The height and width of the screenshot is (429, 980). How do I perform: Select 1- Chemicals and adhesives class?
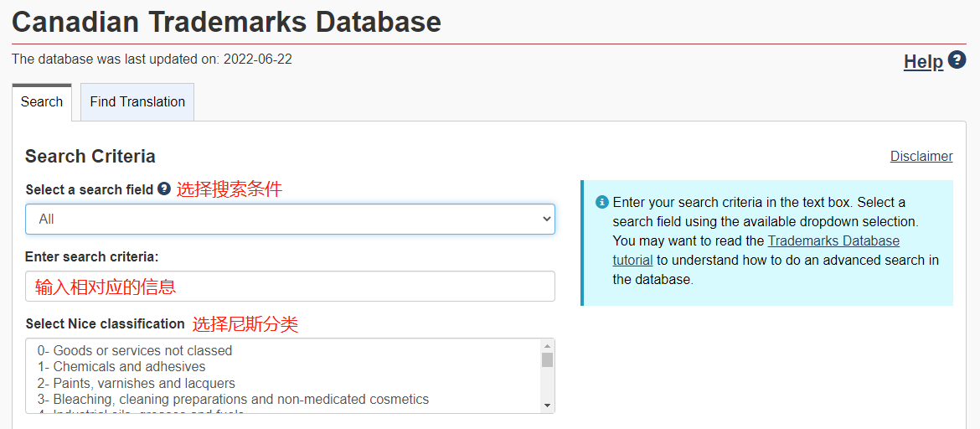coord(121,366)
